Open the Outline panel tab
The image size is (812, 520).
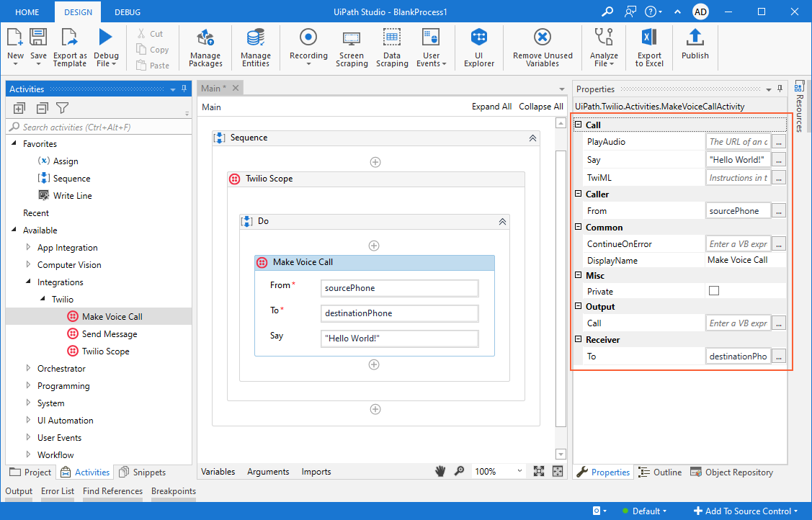click(660, 472)
